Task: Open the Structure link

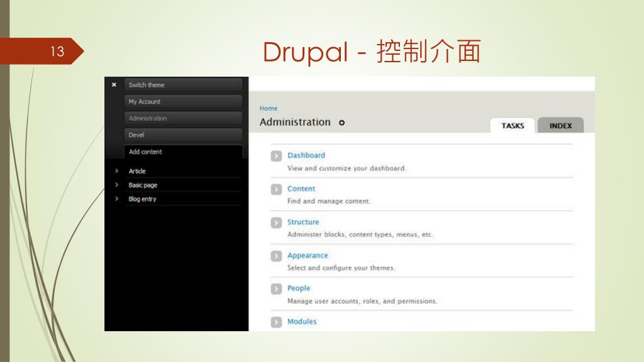Action: 303,222
